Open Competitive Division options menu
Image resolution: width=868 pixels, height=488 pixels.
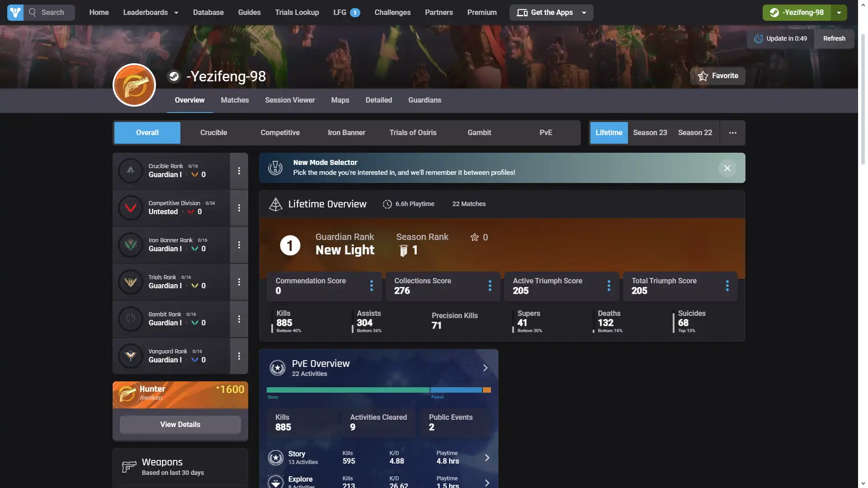(239, 208)
